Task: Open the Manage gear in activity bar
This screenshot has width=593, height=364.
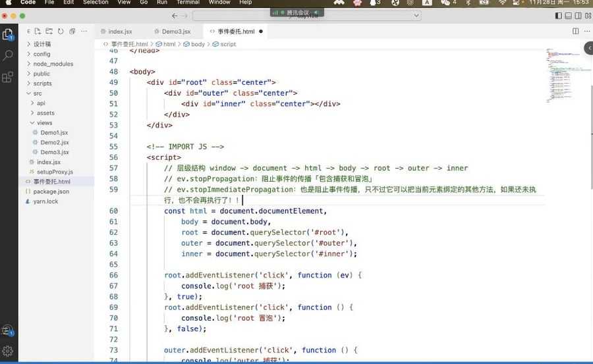Action: click(8, 351)
